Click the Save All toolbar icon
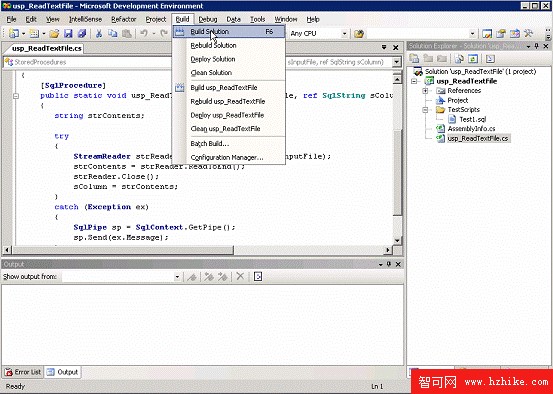The image size is (553, 394). [x=82, y=34]
